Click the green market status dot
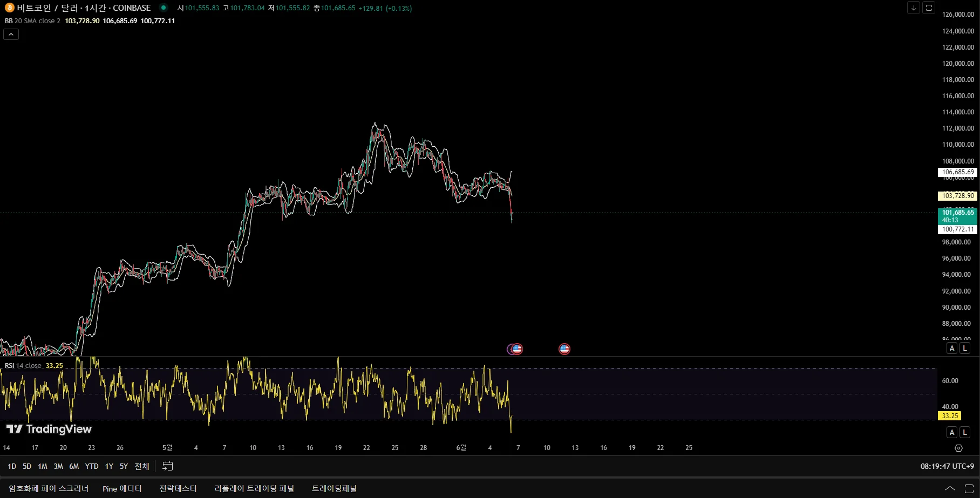Image resolution: width=980 pixels, height=498 pixels. click(x=163, y=8)
